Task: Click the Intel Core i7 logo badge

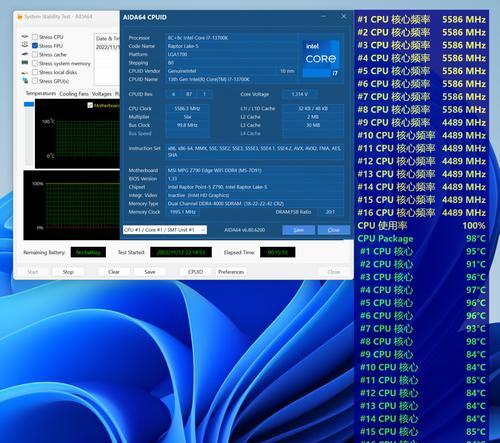Action: (321, 59)
